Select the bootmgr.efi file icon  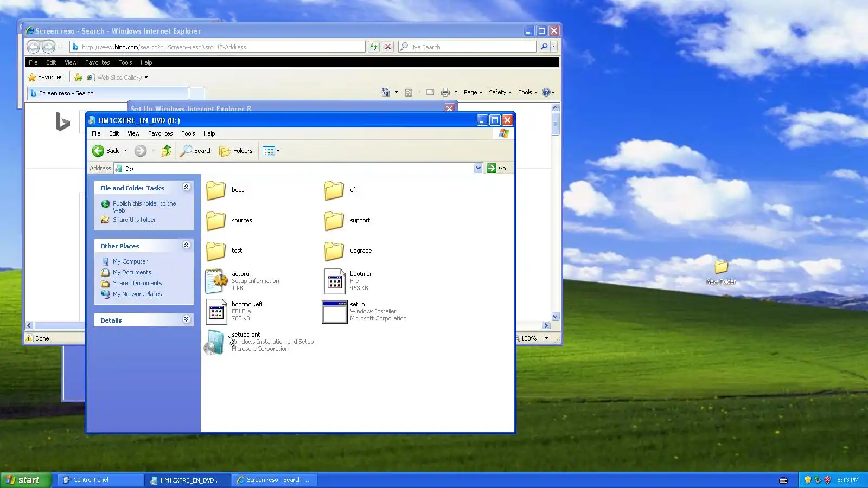[x=216, y=311]
